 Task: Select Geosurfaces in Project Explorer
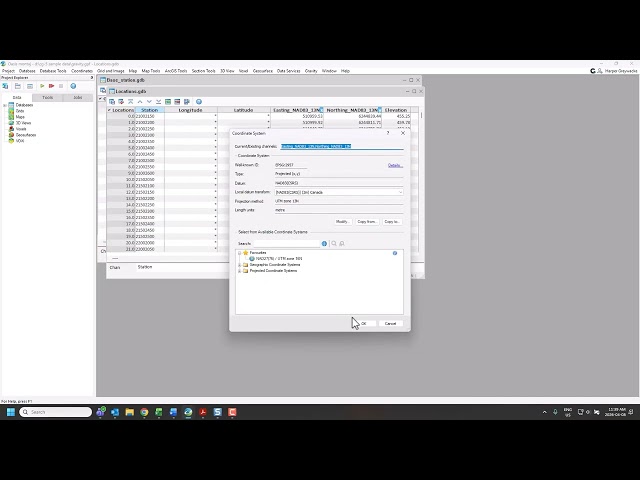click(x=26, y=135)
